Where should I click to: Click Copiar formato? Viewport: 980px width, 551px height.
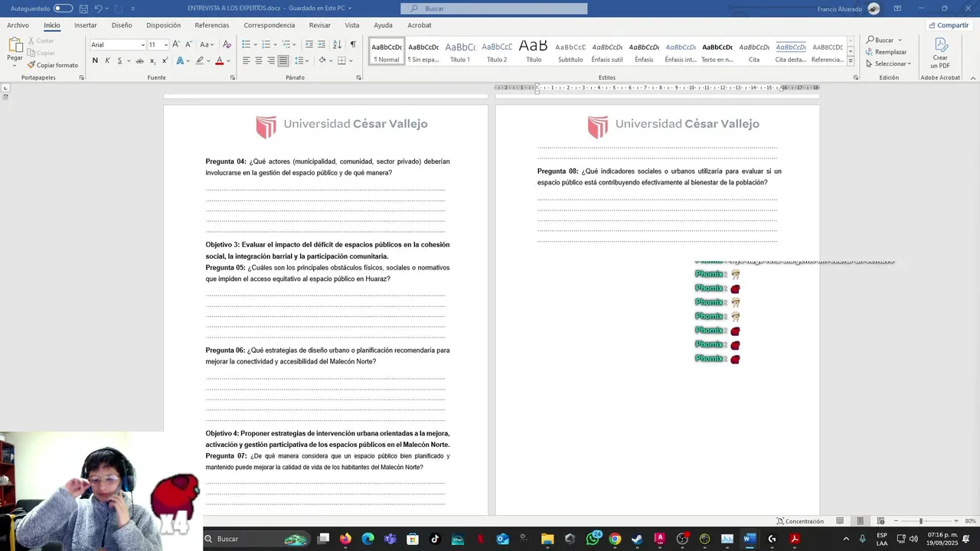[53, 65]
